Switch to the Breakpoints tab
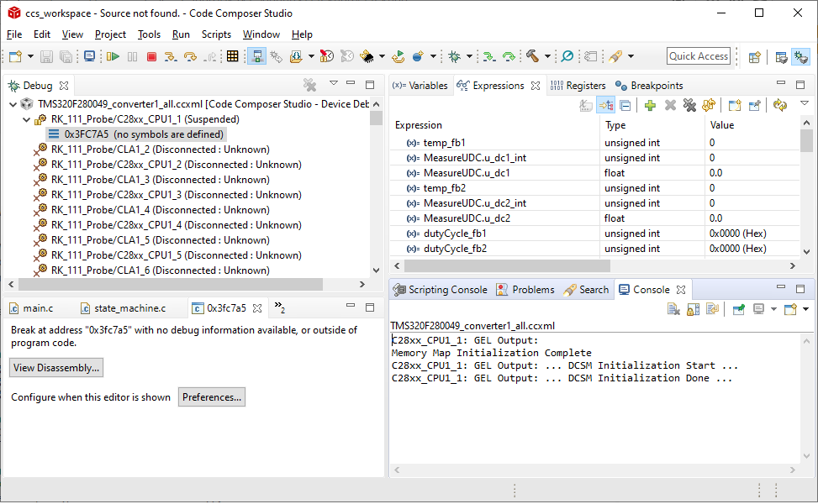 tap(649, 86)
